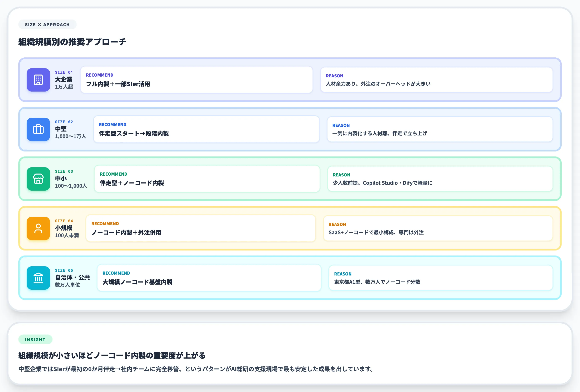580x392 pixels.
Task: Click the 自治体・公共 size name
Action: click(x=72, y=277)
